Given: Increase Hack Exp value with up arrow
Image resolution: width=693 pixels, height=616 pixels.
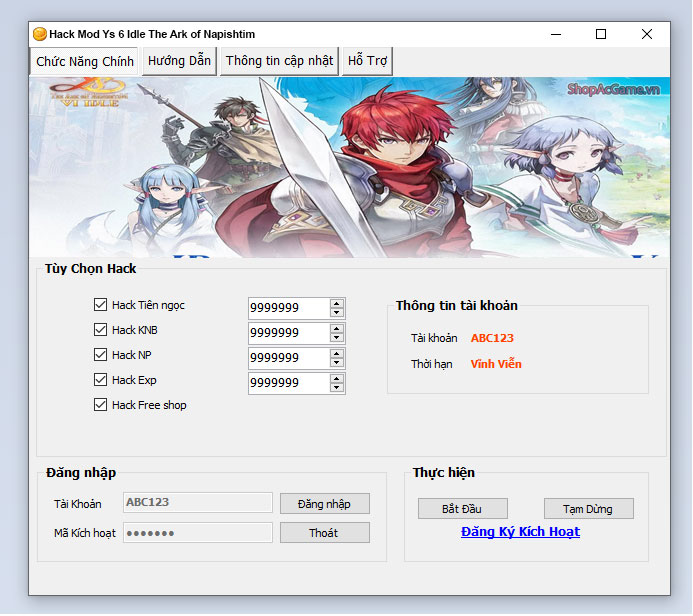Looking at the screenshot, I should coord(337,379).
